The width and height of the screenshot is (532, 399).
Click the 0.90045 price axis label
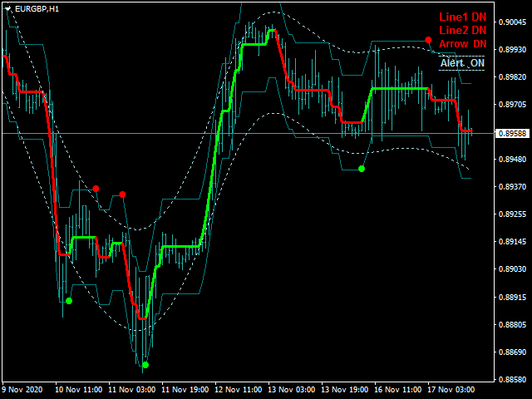click(512, 23)
